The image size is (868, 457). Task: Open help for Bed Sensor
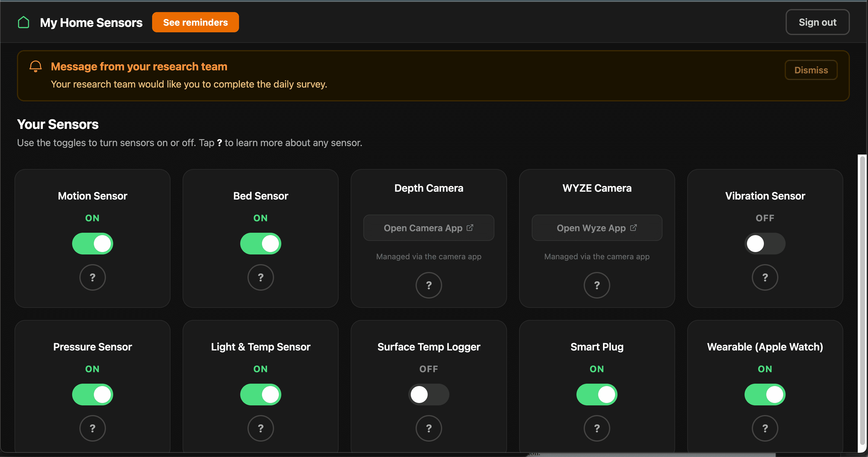click(x=260, y=277)
